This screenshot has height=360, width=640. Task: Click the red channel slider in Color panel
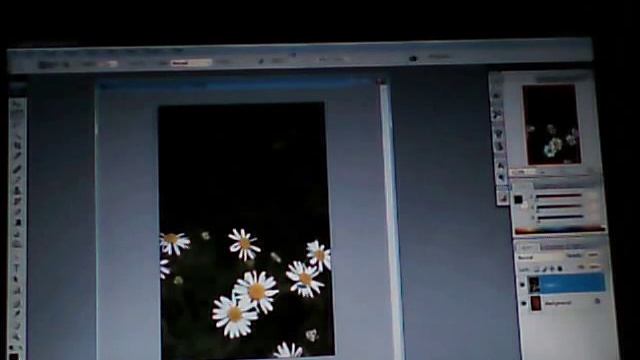pos(558,196)
